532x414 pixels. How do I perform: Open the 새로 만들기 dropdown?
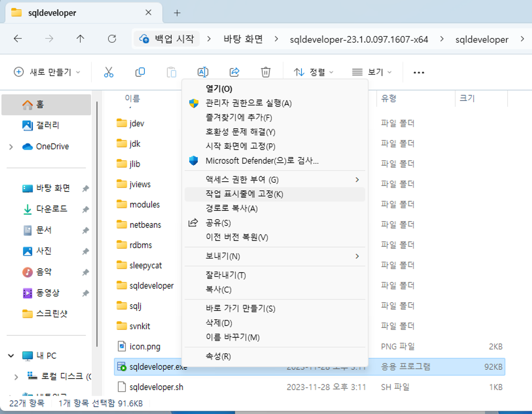point(47,72)
